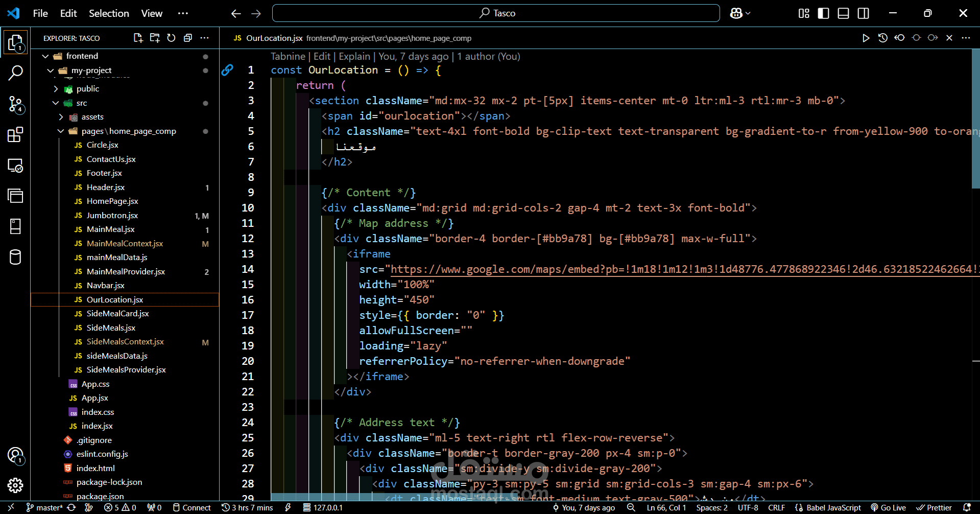Screen dimensions: 980x514
Task: Open the Selection menu
Action: (x=109, y=13)
